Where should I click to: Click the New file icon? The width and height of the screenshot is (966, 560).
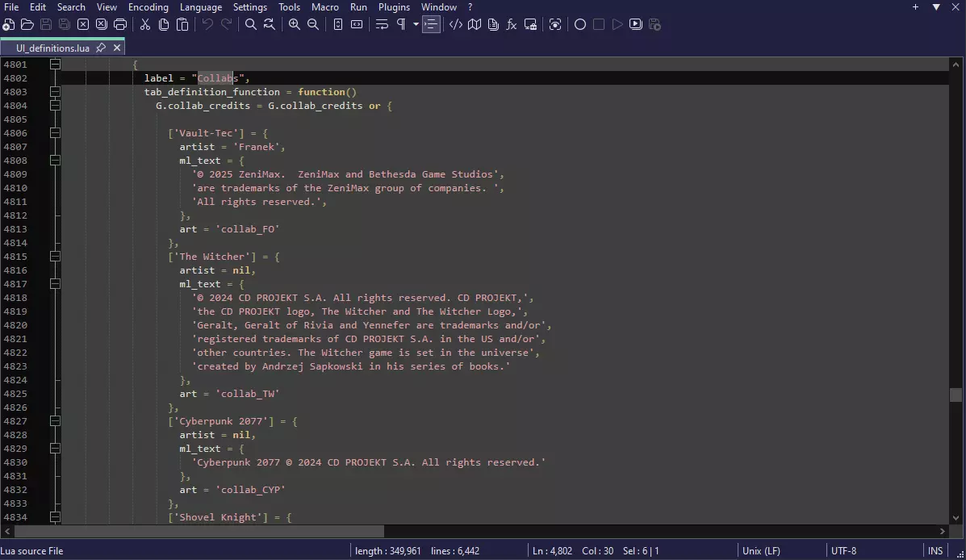[x=9, y=24]
